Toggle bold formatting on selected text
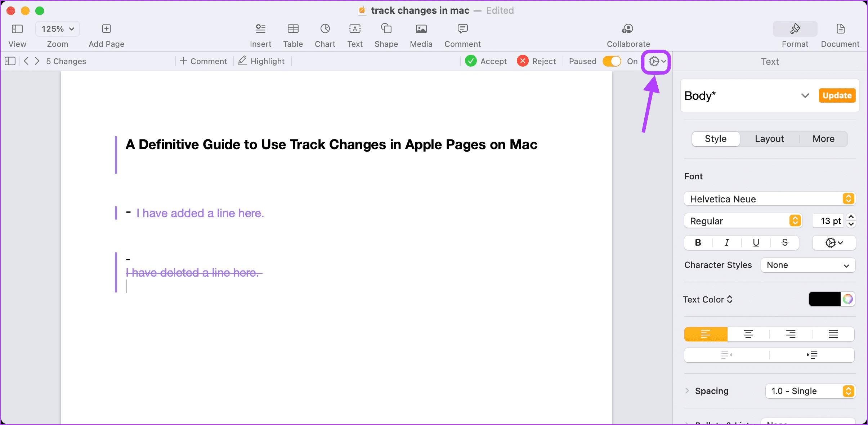868x425 pixels. [x=699, y=242]
